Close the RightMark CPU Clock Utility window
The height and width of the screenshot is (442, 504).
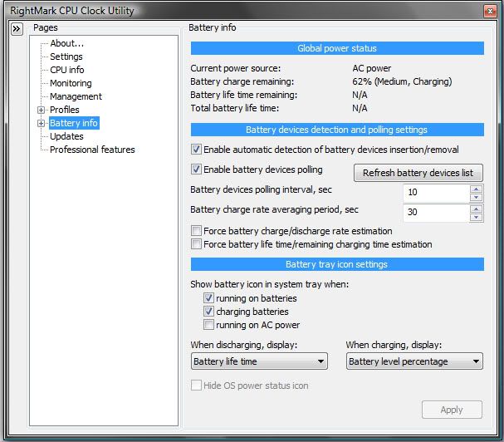pos(490,12)
